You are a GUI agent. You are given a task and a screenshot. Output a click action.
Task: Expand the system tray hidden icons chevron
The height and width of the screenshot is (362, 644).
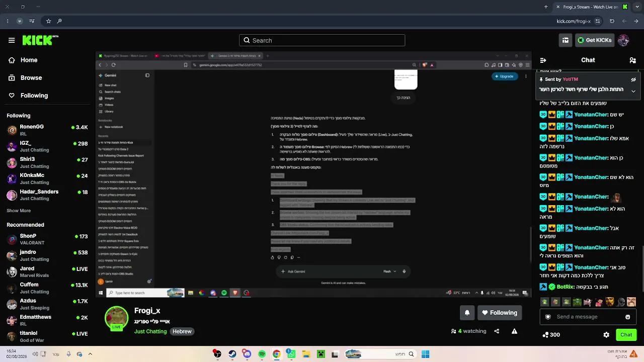click(x=90, y=354)
